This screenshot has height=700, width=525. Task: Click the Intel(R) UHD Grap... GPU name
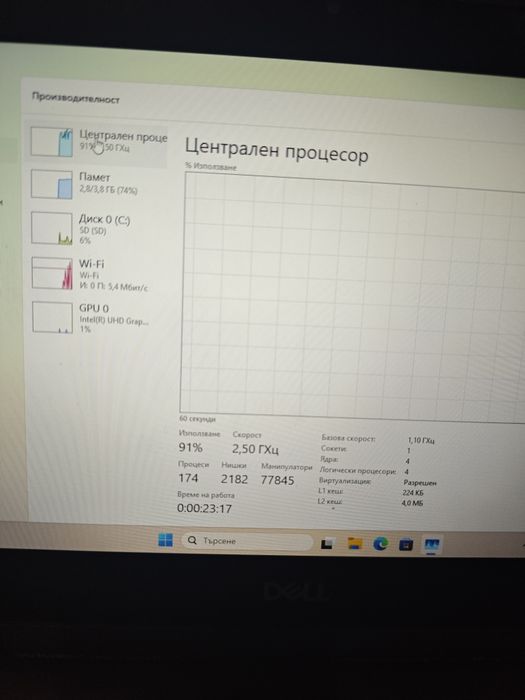tap(113, 320)
